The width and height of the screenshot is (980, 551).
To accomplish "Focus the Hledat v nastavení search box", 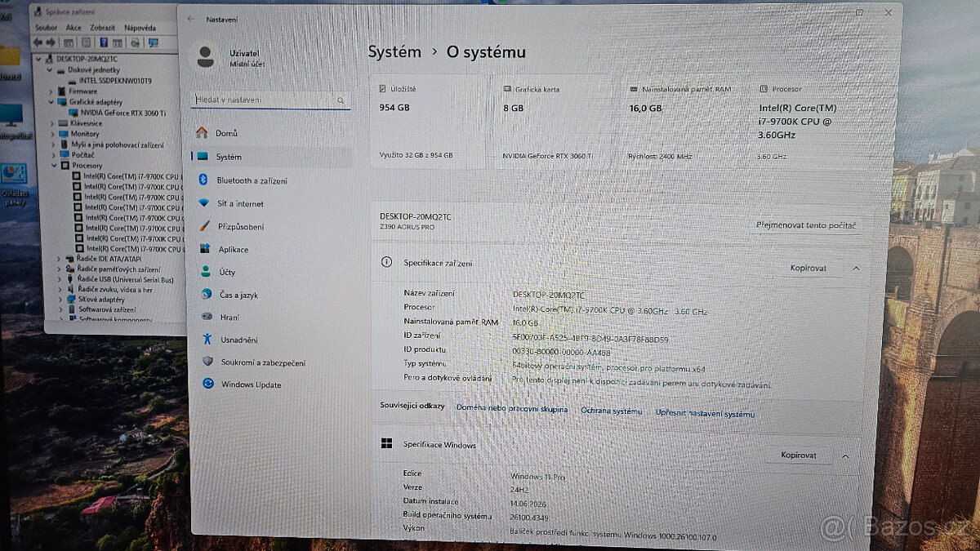I will click(x=271, y=100).
